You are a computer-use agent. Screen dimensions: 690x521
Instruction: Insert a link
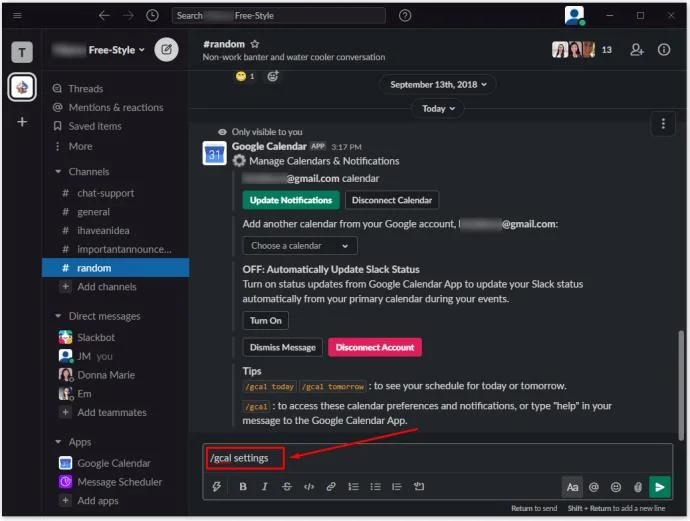pyautogui.click(x=331, y=487)
